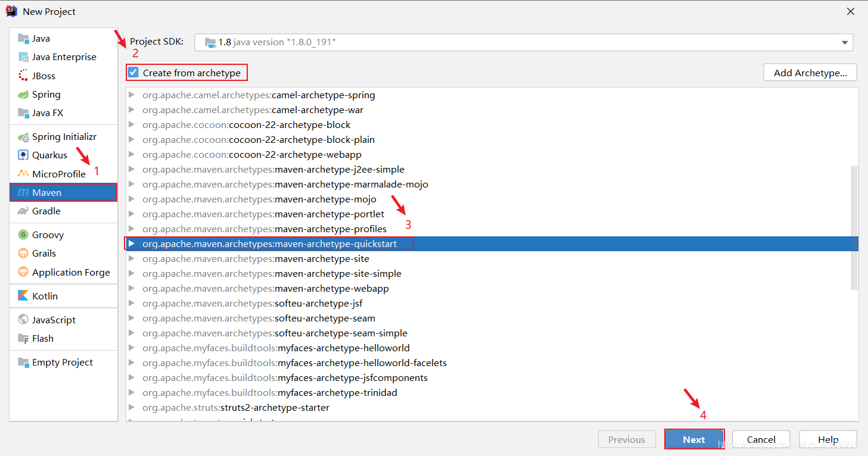
Task: Expand the maven-archetype-webapp node
Action: [132, 289]
